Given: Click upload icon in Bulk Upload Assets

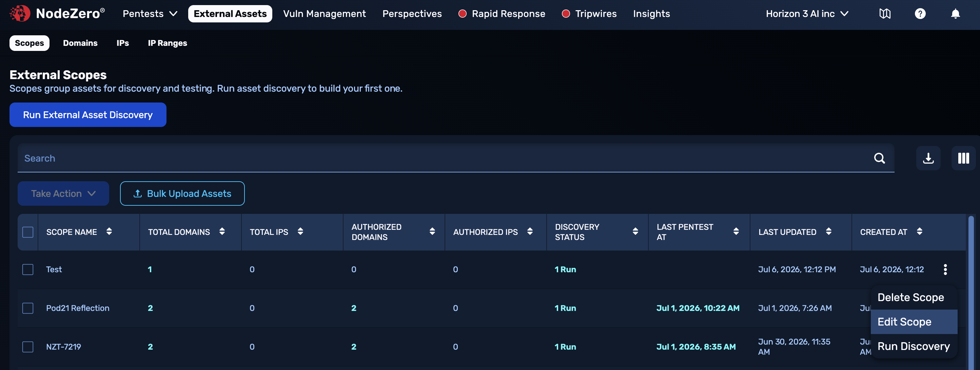Looking at the screenshot, I should click(138, 193).
